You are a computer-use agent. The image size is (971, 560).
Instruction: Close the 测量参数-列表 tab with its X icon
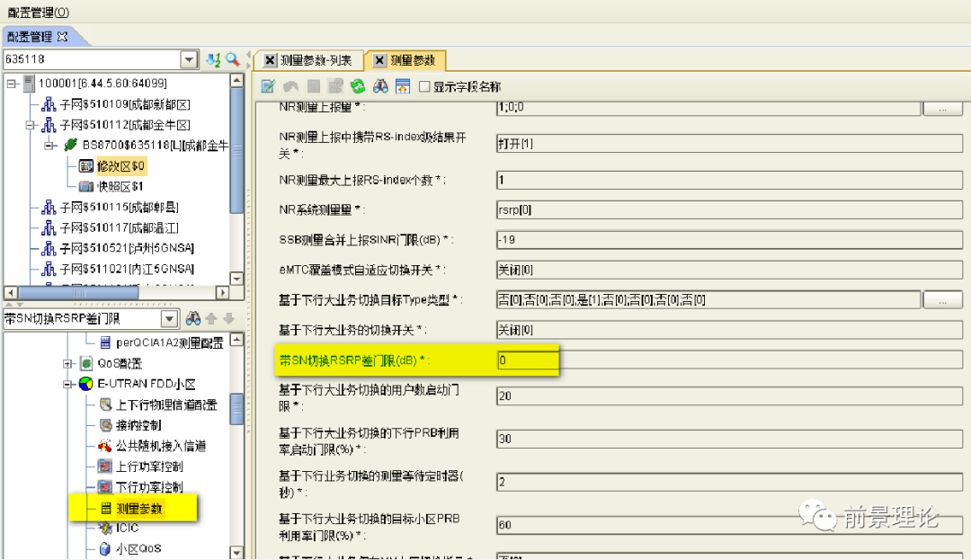[270, 61]
